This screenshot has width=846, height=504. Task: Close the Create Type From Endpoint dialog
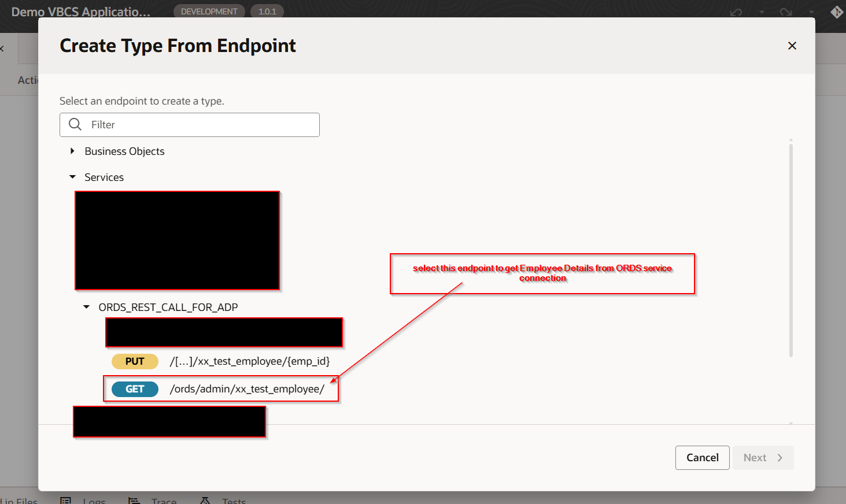coord(792,46)
